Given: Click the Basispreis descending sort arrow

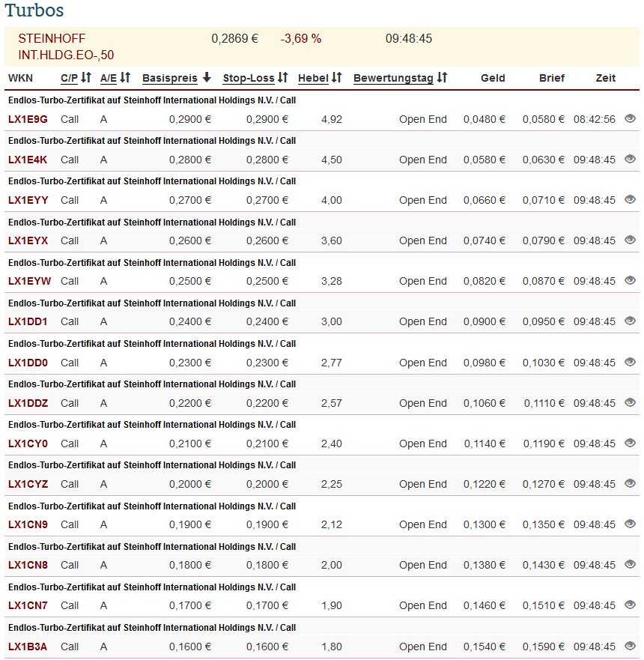Looking at the screenshot, I should click(x=207, y=77).
